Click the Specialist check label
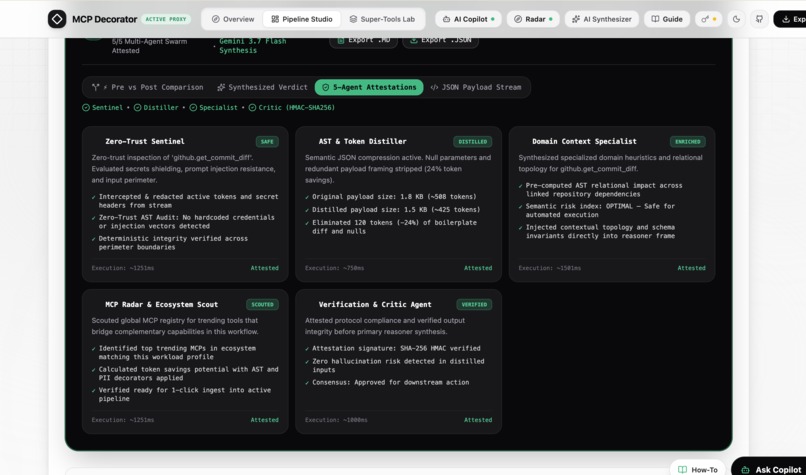The height and width of the screenshot is (475, 806). [214, 107]
